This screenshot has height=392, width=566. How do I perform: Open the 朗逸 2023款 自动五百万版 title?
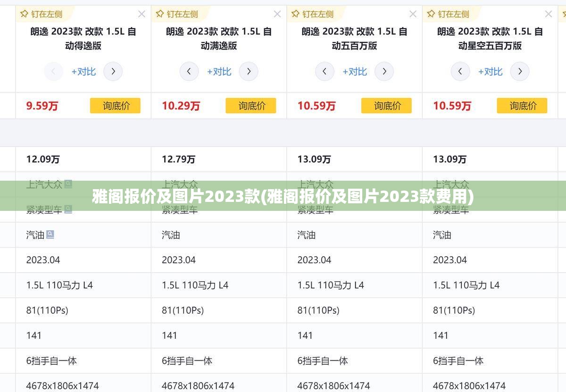(355, 39)
